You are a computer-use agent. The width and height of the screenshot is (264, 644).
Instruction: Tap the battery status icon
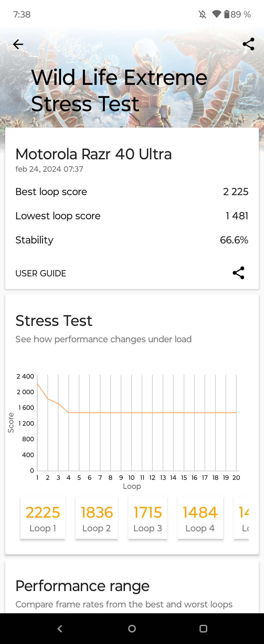(x=227, y=14)
